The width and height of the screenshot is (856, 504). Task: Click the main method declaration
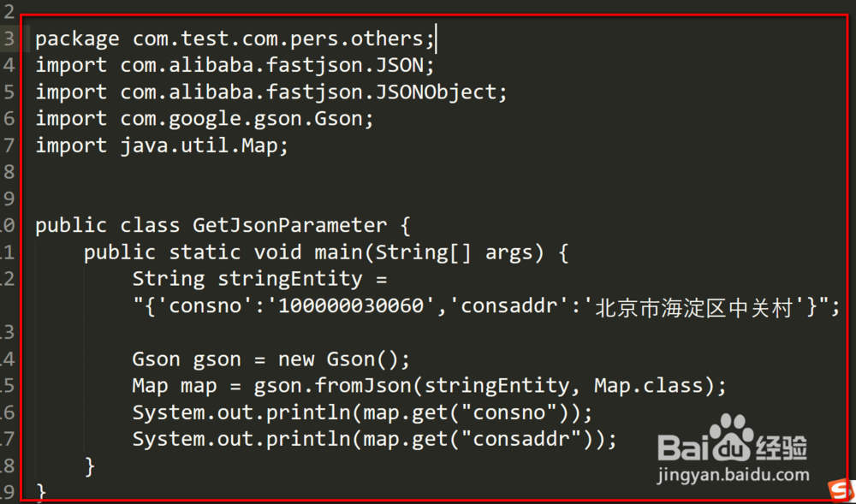(325, 252)
